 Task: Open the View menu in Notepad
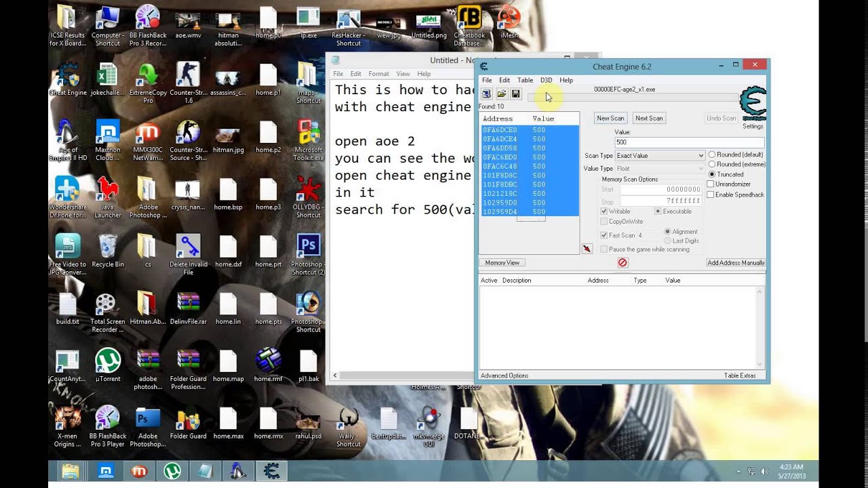pyautogui.click(x=403, y=74)
